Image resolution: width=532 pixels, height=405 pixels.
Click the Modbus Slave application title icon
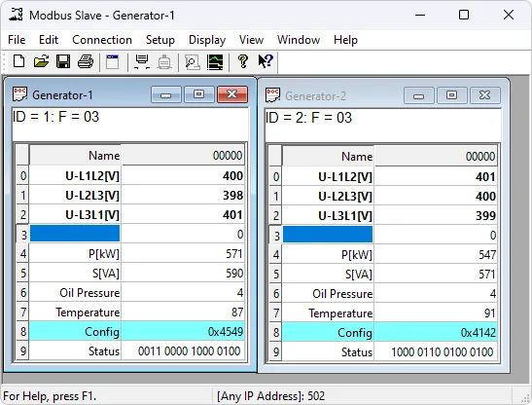tap(16, 15)
